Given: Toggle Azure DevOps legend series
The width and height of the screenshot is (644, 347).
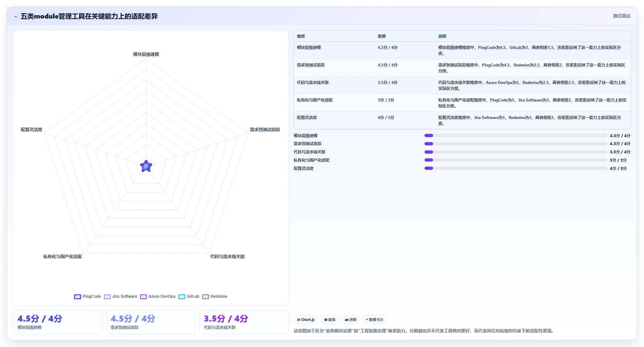Looking at the screenshot, I should click(158, 296).
